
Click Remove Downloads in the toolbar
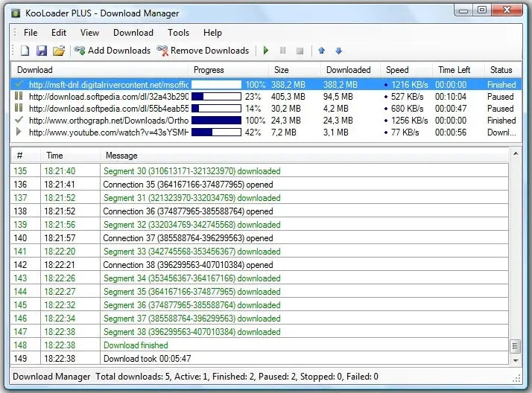[203, 51]
